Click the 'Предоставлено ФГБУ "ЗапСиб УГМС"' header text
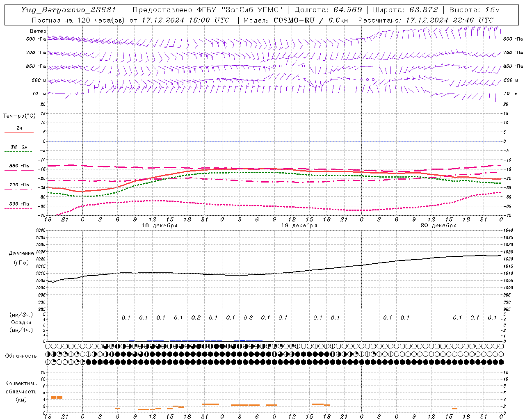This screenshot has height=420, width=525. coord(208,10)
